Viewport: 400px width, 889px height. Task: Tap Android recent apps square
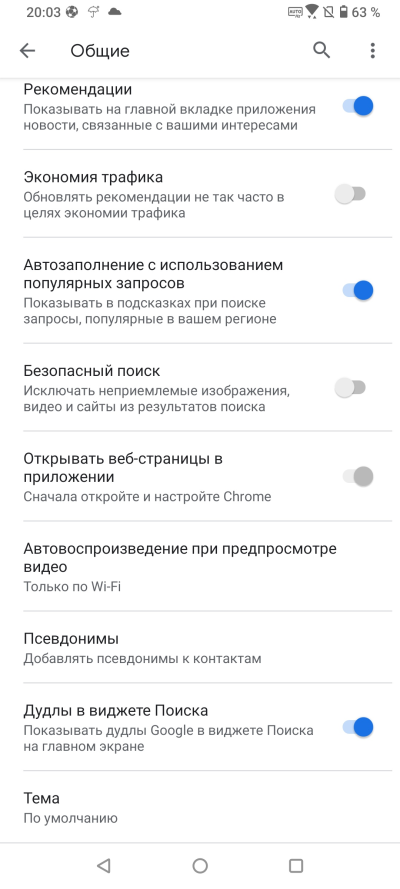296,865
